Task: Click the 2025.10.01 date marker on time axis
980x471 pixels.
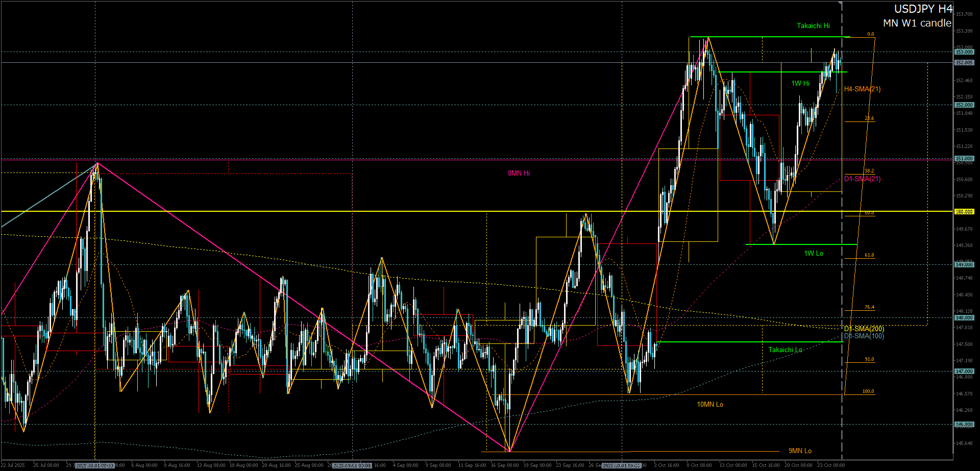Action: coord(621,466)
